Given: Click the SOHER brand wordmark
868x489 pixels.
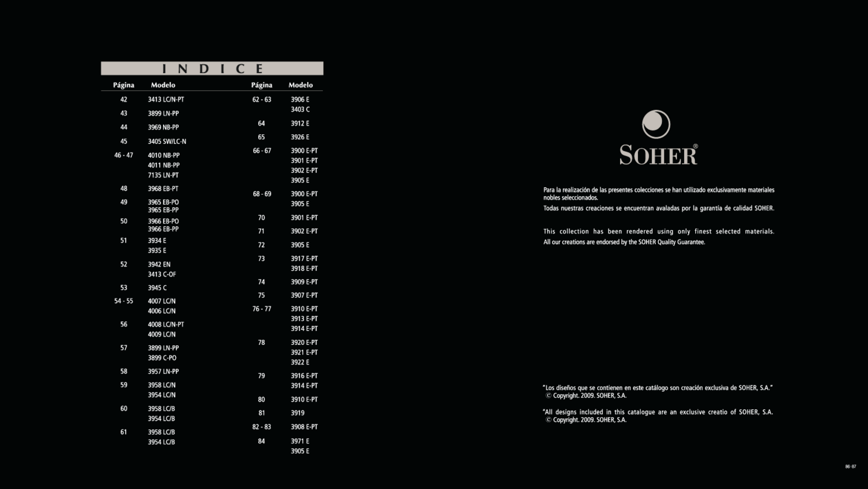Looking at the screenshot, I should coord(658,155).
